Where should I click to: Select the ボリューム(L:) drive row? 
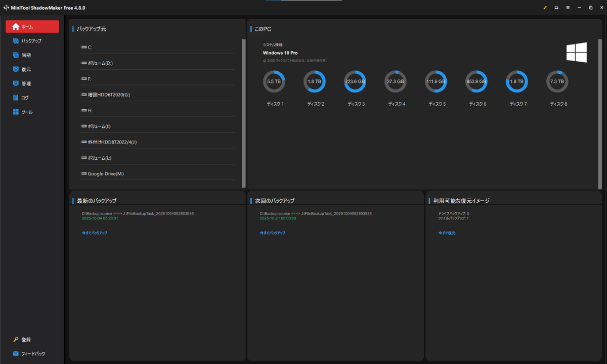[157, 158]
